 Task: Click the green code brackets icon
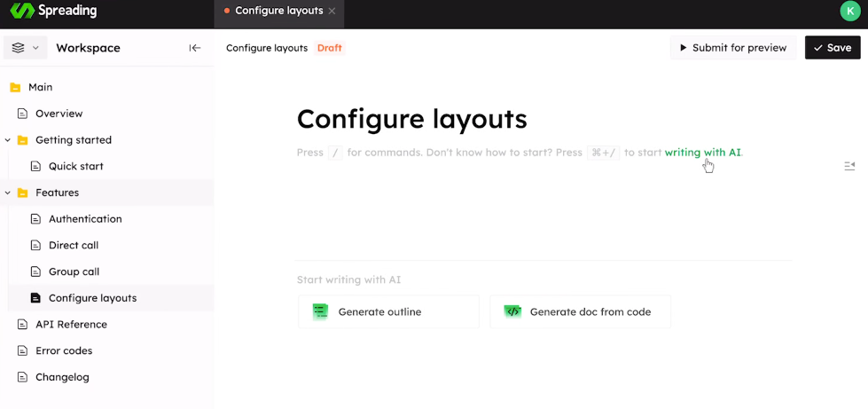512,311
